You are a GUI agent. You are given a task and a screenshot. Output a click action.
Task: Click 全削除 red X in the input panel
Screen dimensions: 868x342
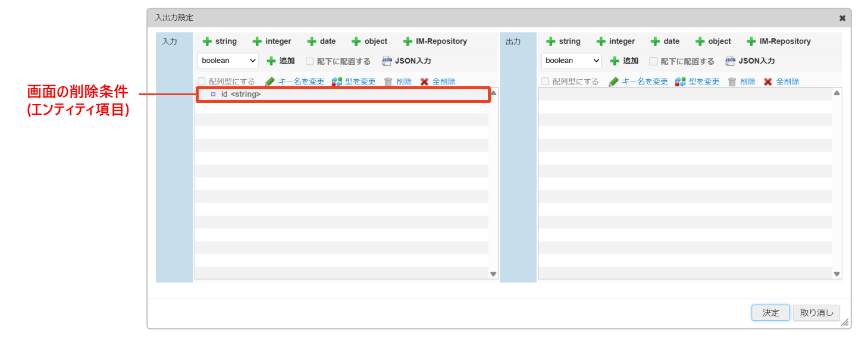coord(424,81)
